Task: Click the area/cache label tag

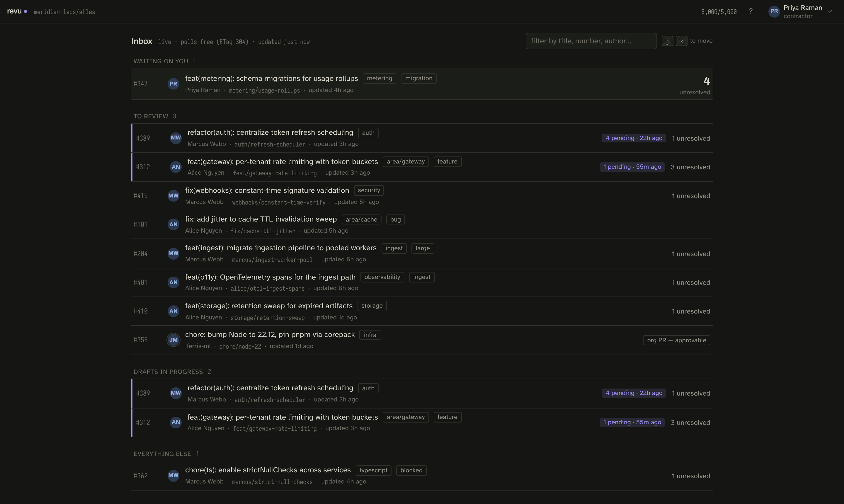Action: click(361, 219)
